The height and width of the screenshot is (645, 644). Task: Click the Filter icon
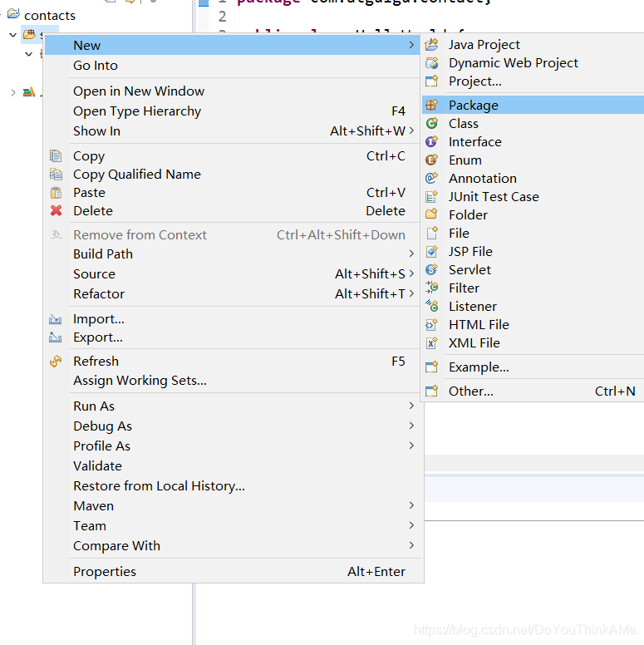(431, 288)
